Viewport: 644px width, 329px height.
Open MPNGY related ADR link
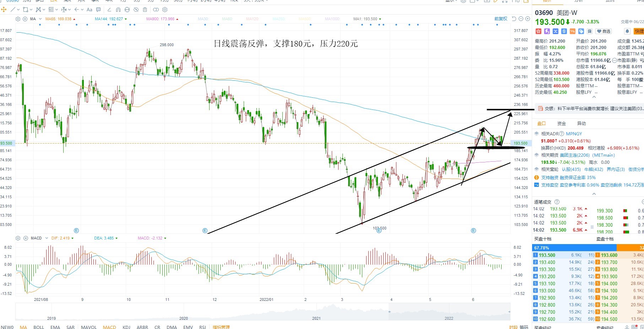(574, 134)
